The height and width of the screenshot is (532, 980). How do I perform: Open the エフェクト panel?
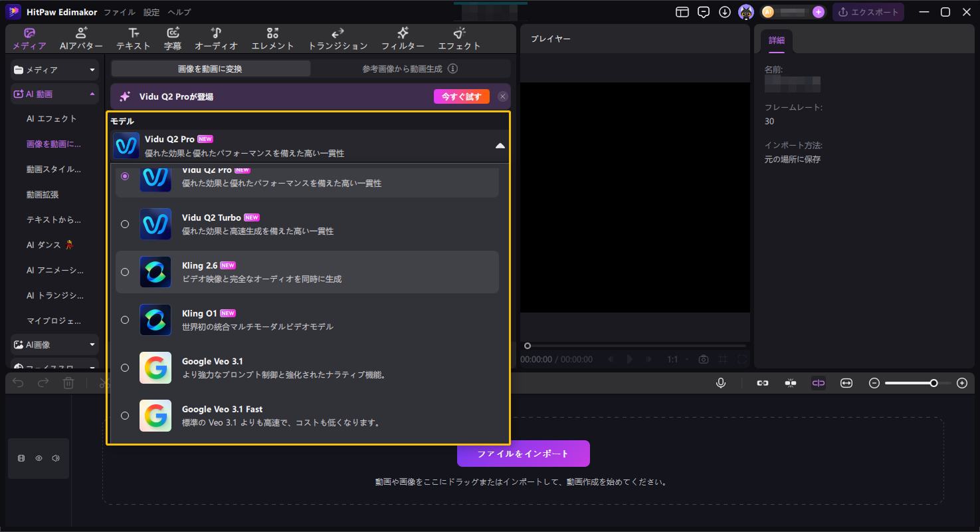459,38
